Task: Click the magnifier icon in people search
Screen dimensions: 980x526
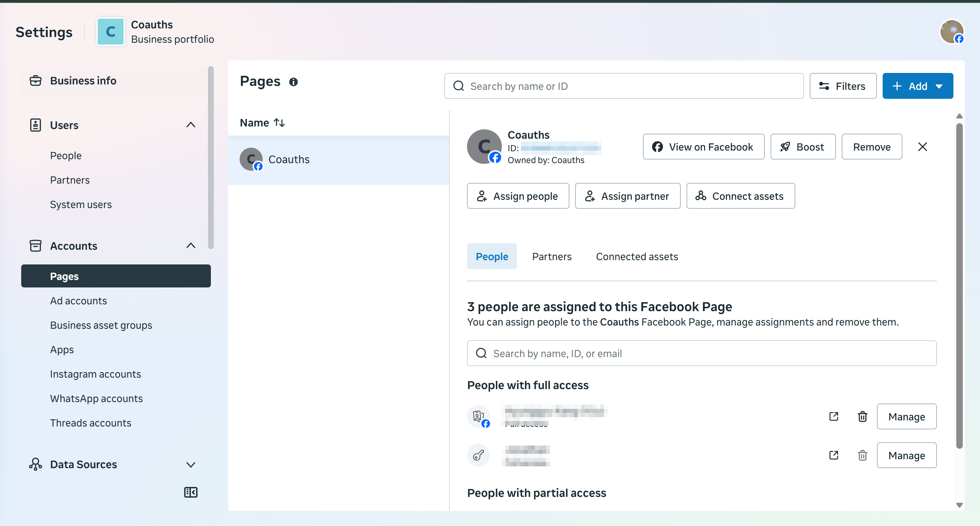Action: [481, 353]
